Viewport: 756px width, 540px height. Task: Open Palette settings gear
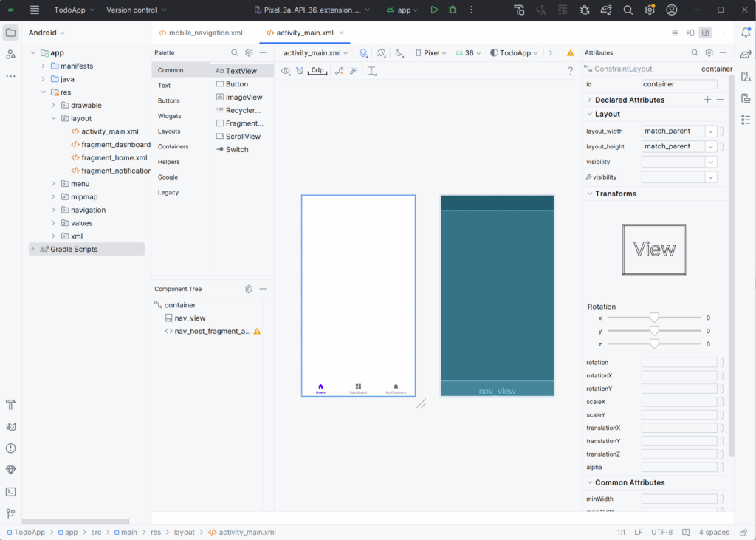pos(249,52)
